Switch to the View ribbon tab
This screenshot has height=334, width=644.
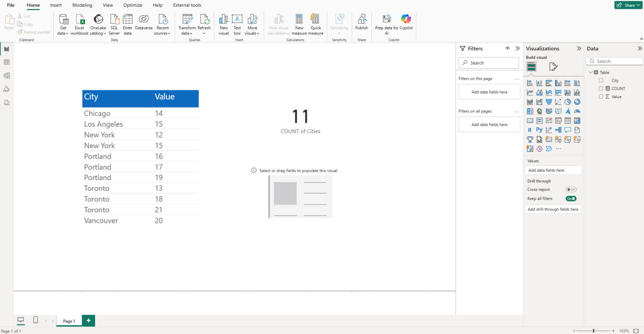[108, 5]
